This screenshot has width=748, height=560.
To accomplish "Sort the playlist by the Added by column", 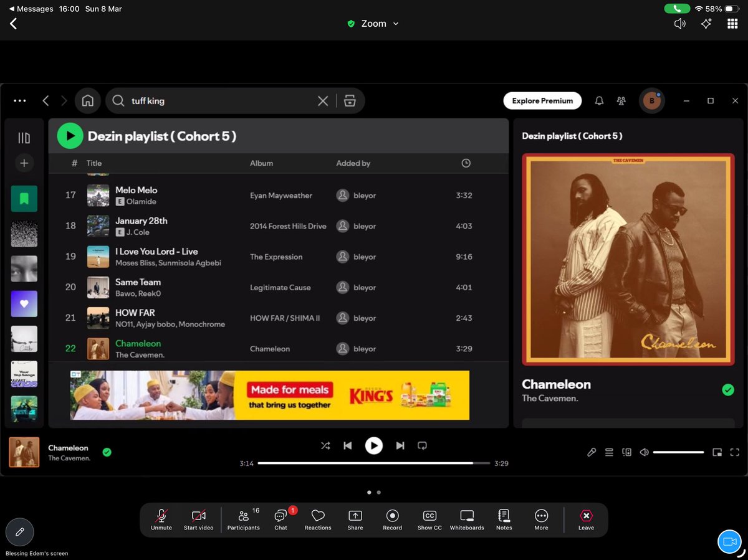I will point(353,163).
